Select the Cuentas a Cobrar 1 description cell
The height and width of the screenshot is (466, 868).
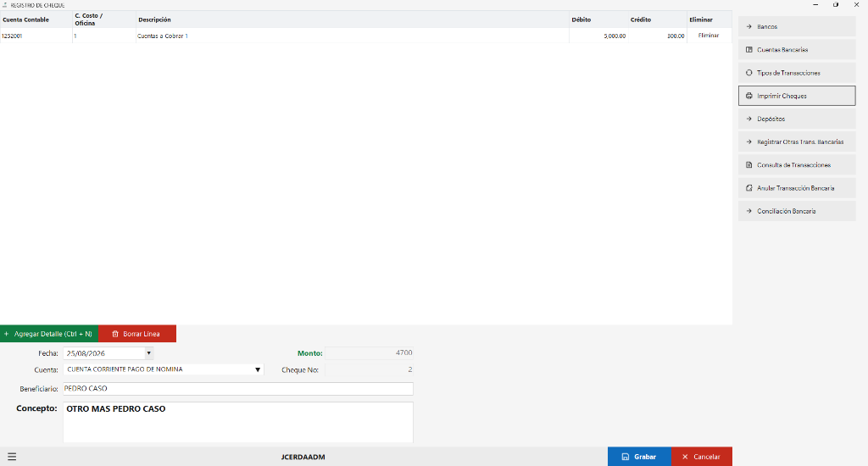click(352, 36)
